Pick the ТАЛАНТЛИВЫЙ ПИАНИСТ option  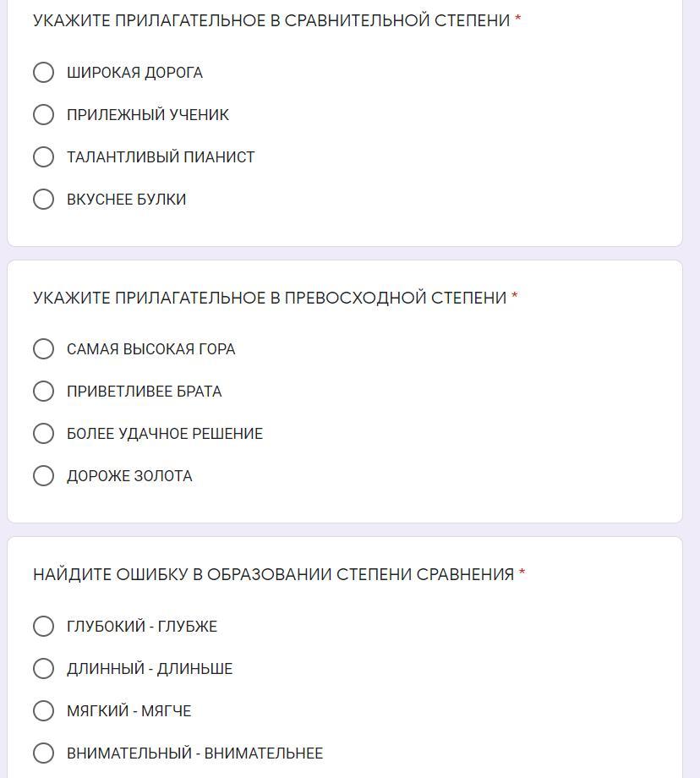coord(43,157)
